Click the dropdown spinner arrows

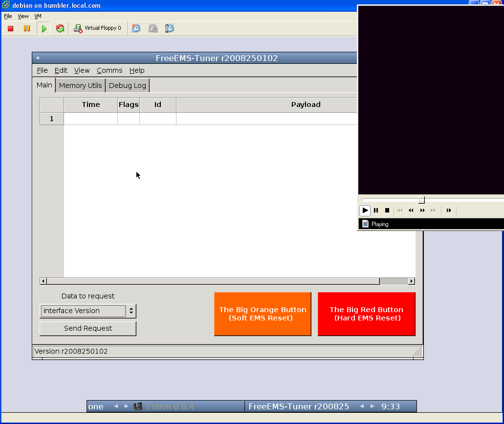pos(131,311)
